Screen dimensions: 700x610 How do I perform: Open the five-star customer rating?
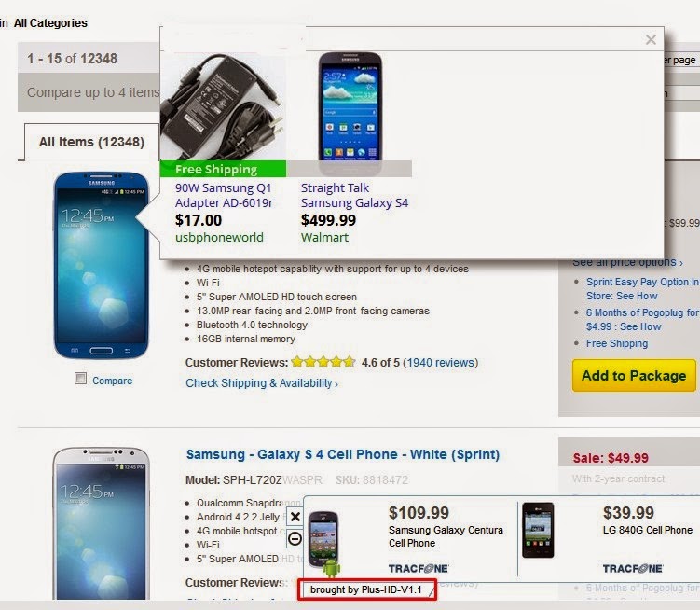coord(323,362)
